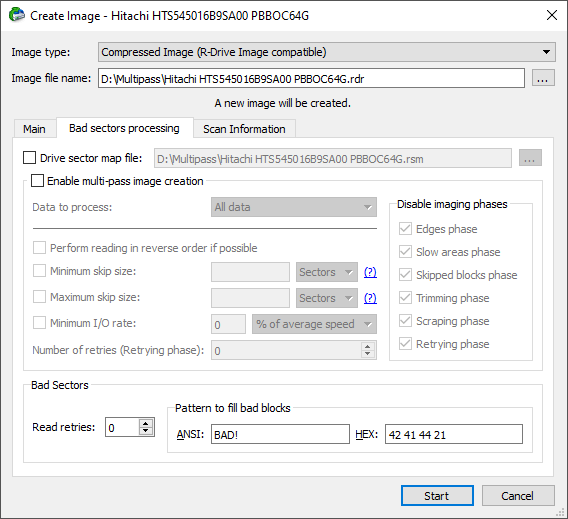Increase Read retries with up arrow

pyautogui.click(x=146, y=423)
